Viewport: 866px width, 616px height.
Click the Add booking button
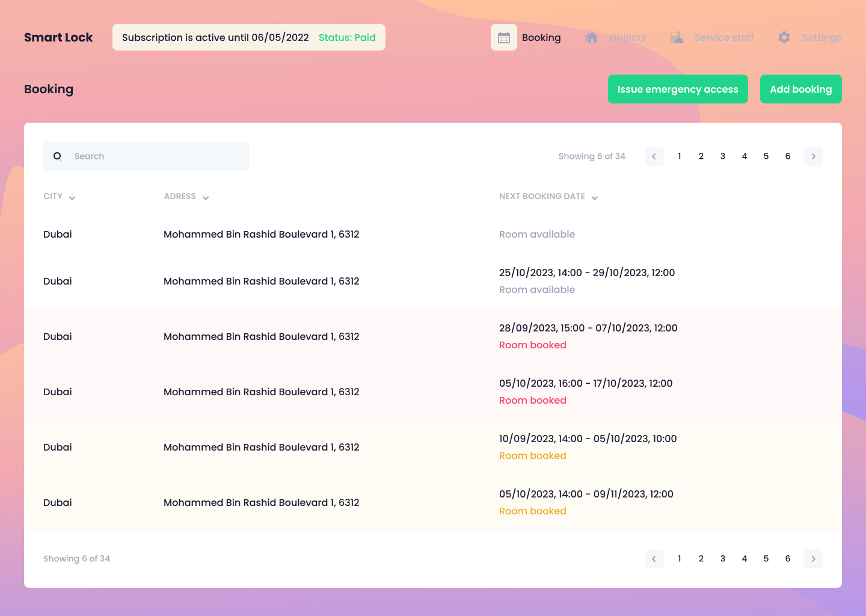pos(801,89)
